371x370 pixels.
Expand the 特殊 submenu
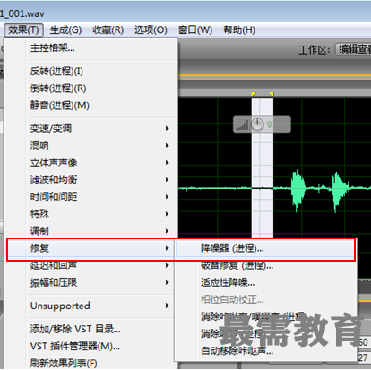[x=92, y=214]
